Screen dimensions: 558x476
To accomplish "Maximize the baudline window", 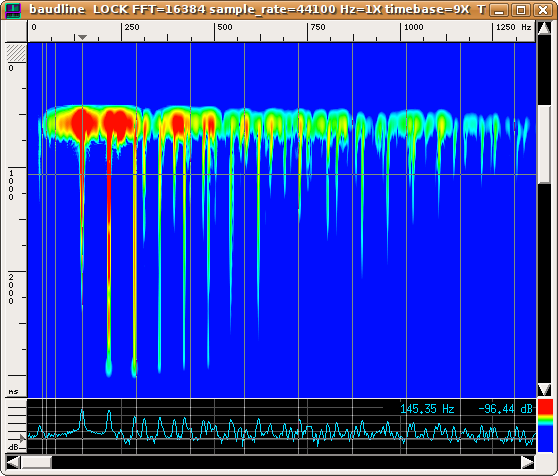I will pos(521,10).
